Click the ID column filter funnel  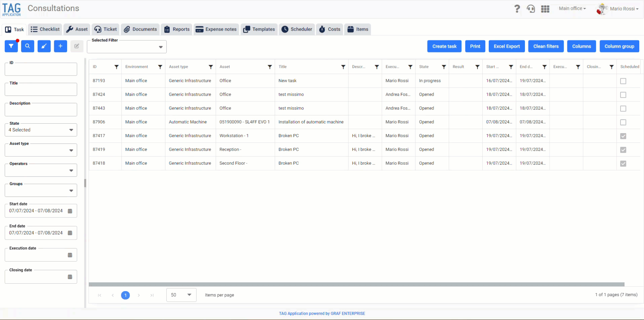[116, 67]
